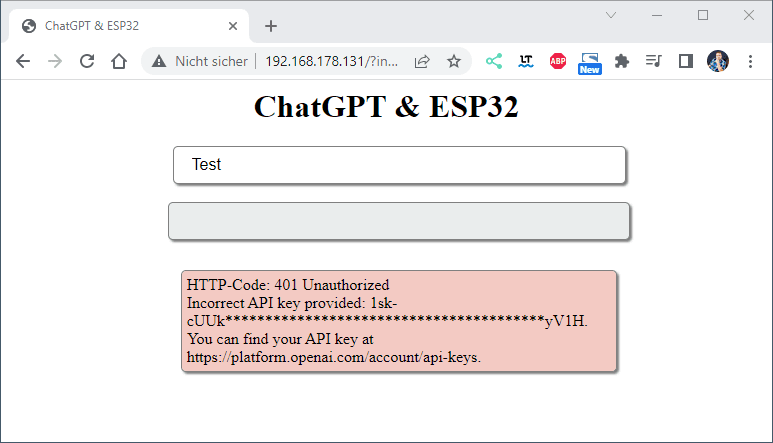
Task: Click the browser back arrow
Action: point(23,61)
